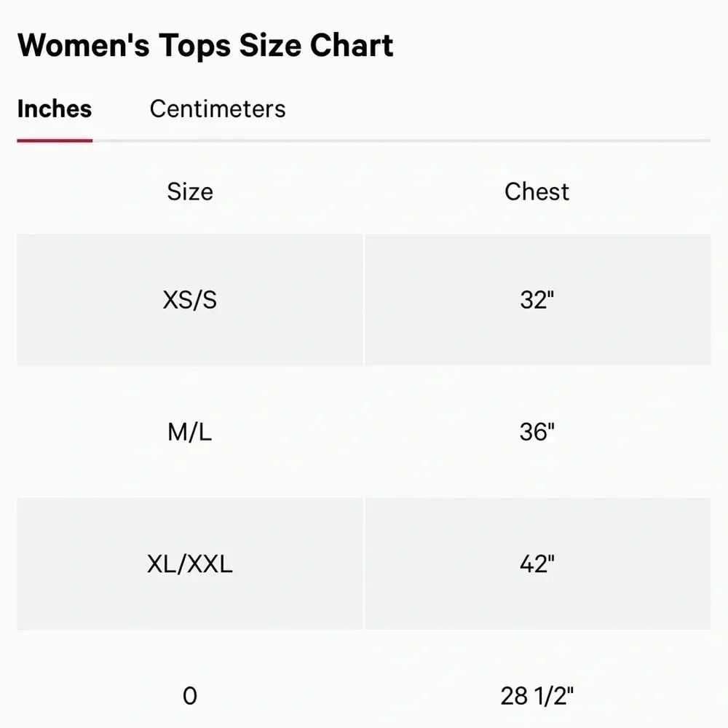The height and width of the screenshot is (728, 728).
Task: Select the XL/XXL size cell
Action: pos(190,563)
